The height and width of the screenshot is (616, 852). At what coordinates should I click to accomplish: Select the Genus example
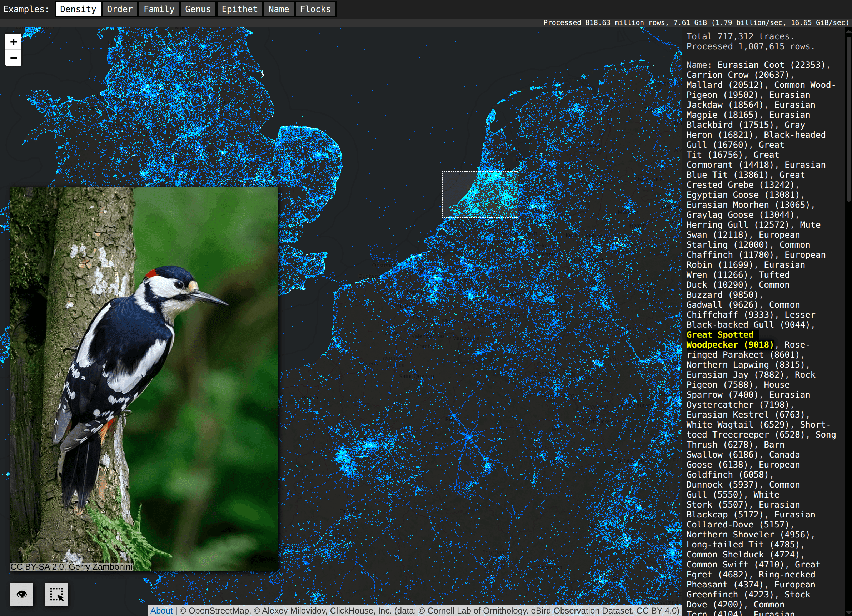click(x=198, y=9)
